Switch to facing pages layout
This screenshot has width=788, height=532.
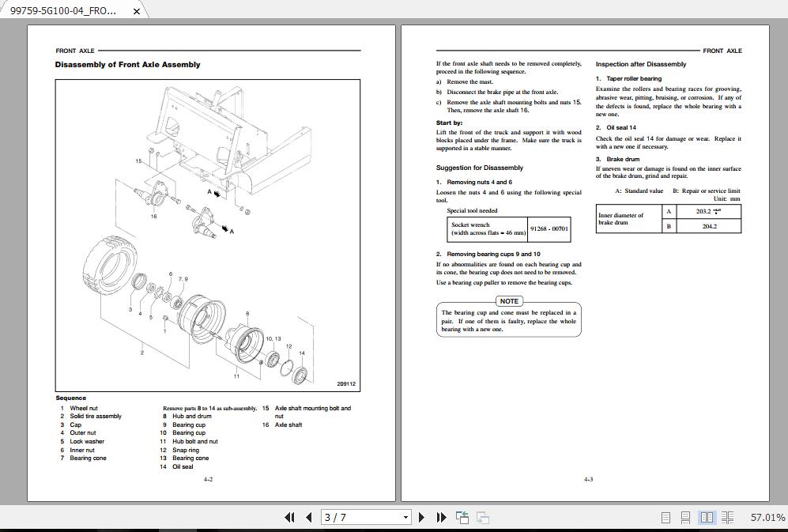tap(706, 518)
